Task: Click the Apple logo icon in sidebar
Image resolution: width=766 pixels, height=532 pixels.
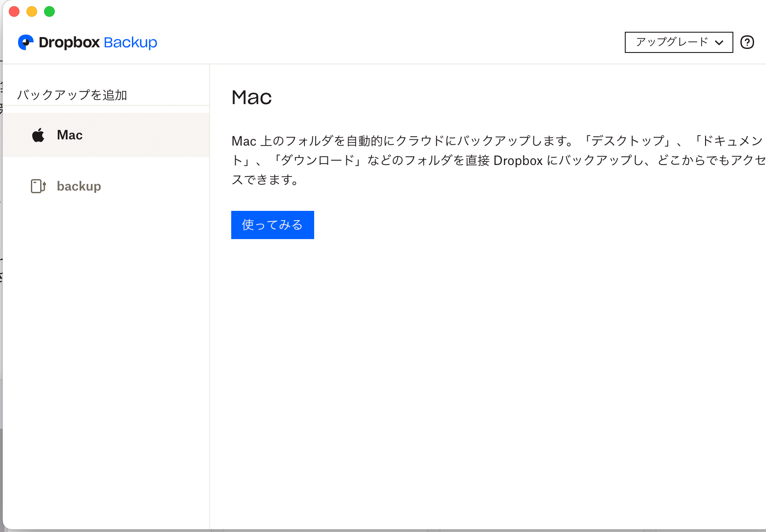Action: point(38,135)
